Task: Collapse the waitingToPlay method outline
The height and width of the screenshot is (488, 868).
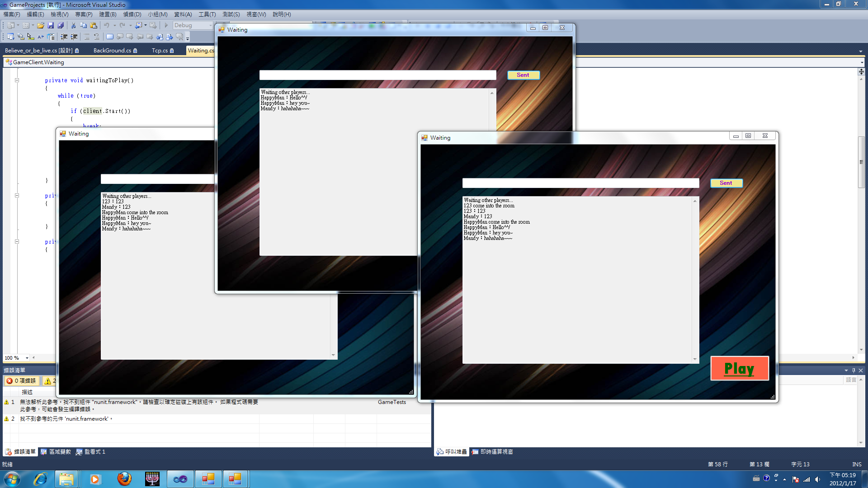Action: click(17, 80)
